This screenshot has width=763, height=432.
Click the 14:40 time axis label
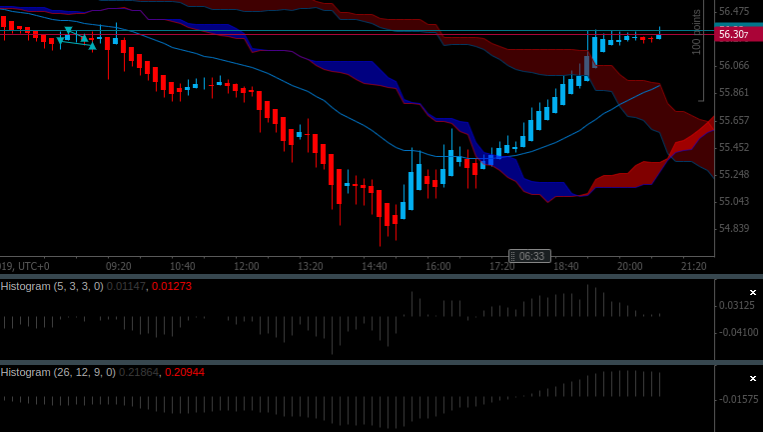pos(374,266)
